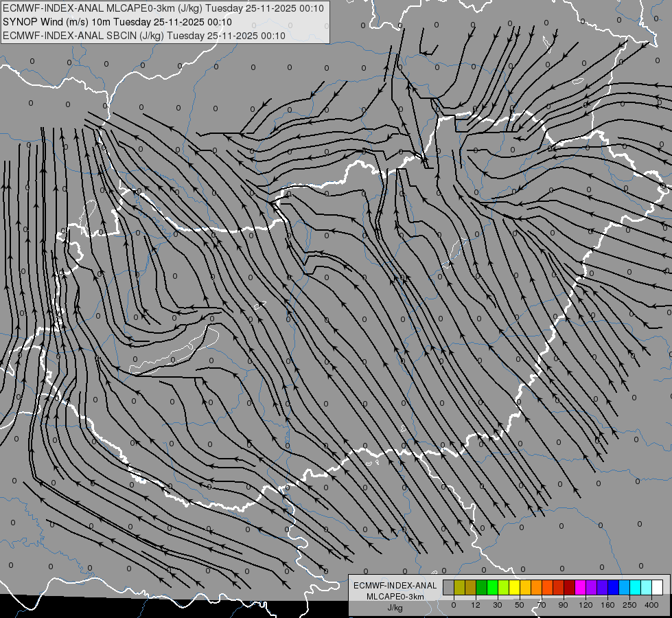Click the gray legend swatch
The width and height of the screenshot is (672, 618).
tap(449, 587)
